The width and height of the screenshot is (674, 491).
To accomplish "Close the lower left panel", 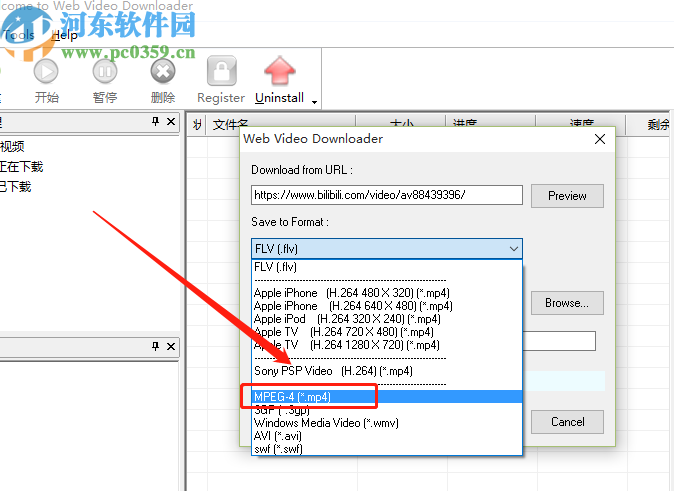I will 171,346.
